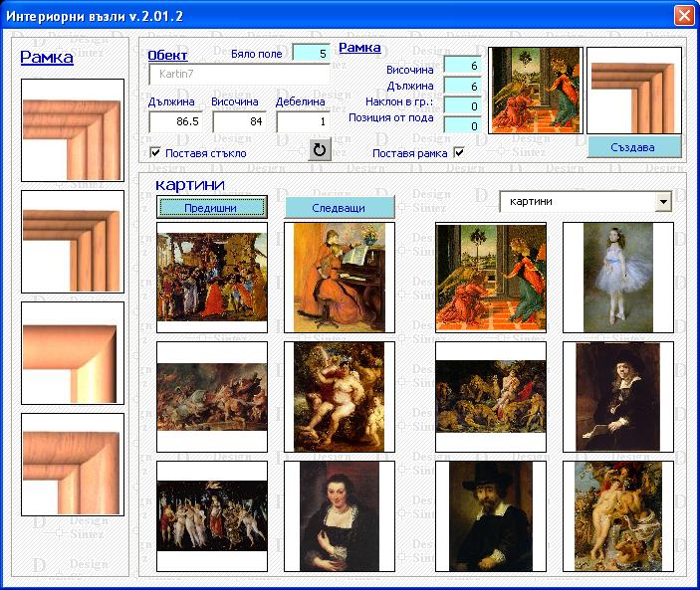
Task: Click the Наклон в гр. field
Action: (462, 105)
